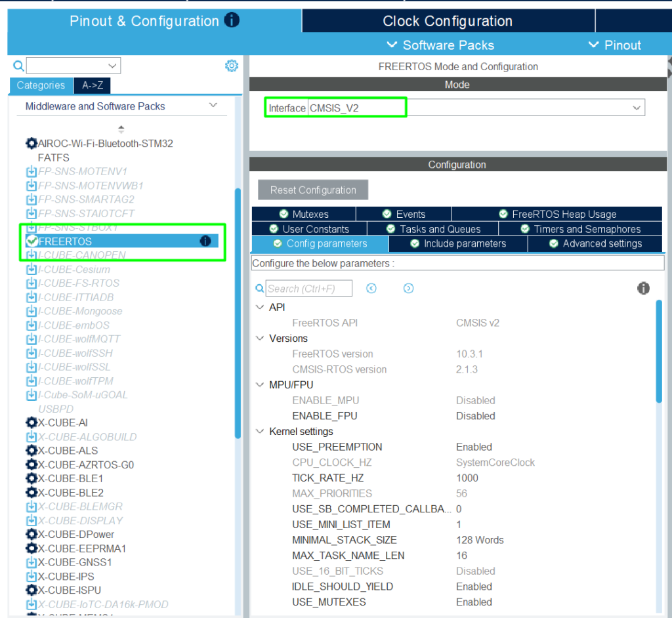
Task: Click the info icon on FREERTOS row
Action: (x=205, y=241)
